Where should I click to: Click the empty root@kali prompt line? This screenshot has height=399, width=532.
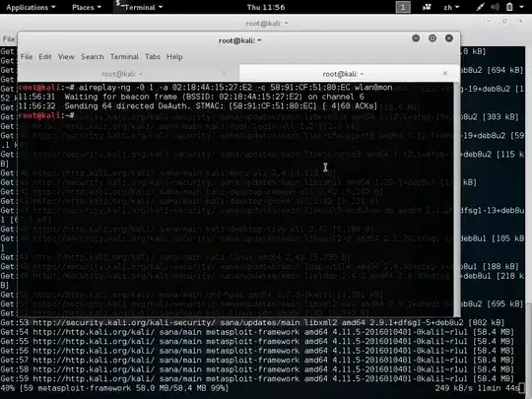(46, 115)
